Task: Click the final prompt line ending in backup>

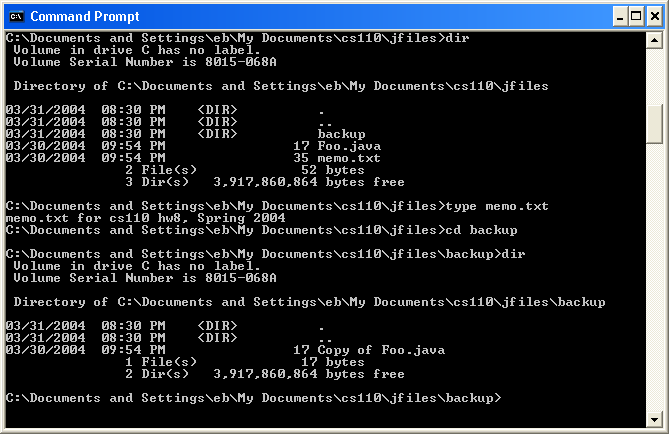Action: tap(253, 398)
